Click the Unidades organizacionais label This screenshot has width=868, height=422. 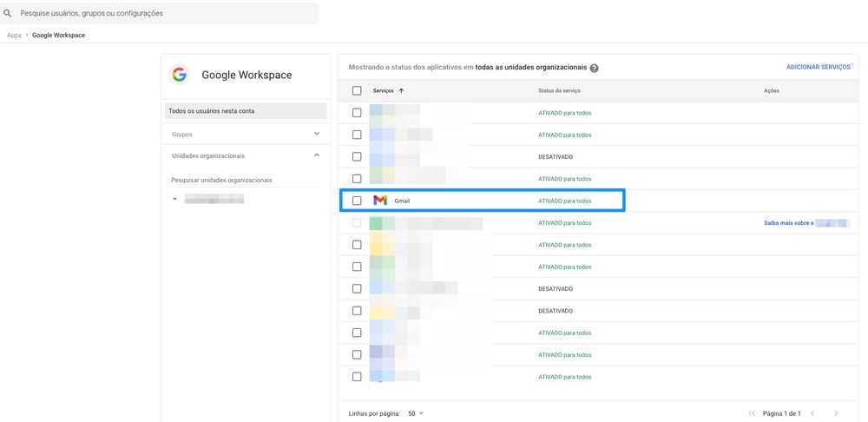[x=208, y=156]
